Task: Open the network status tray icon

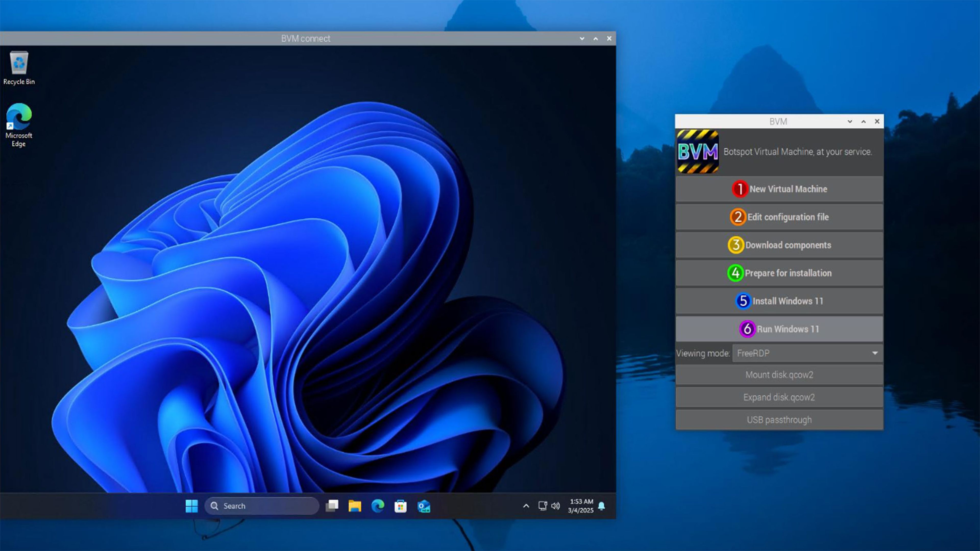Action: (543, 506)
